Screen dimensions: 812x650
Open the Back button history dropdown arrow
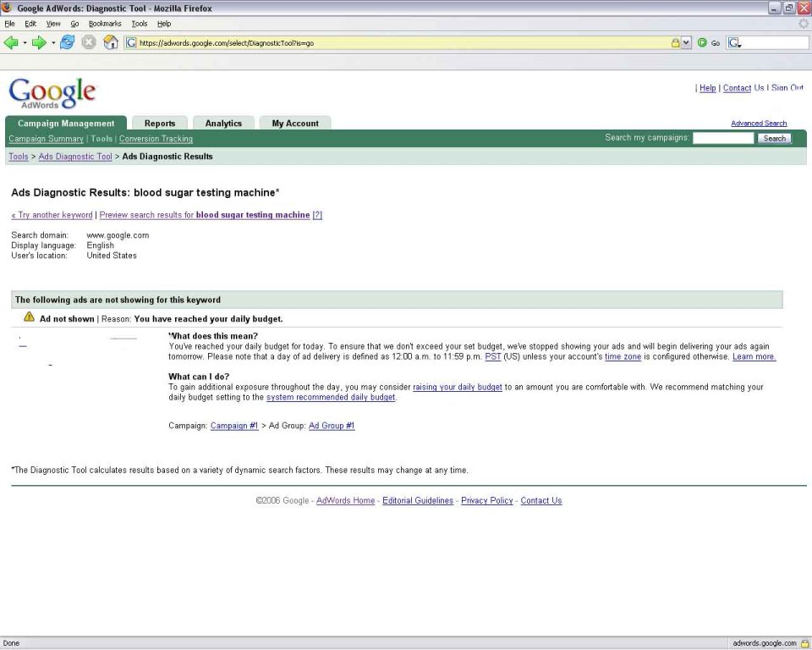tap(25, 43)
